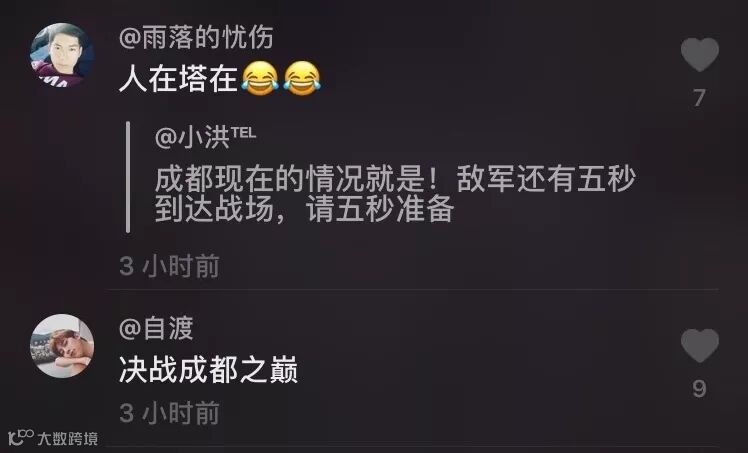Open the quoted reply about 成都现在的情况
This screenshot has width=748, height=453.
(395, 194)
